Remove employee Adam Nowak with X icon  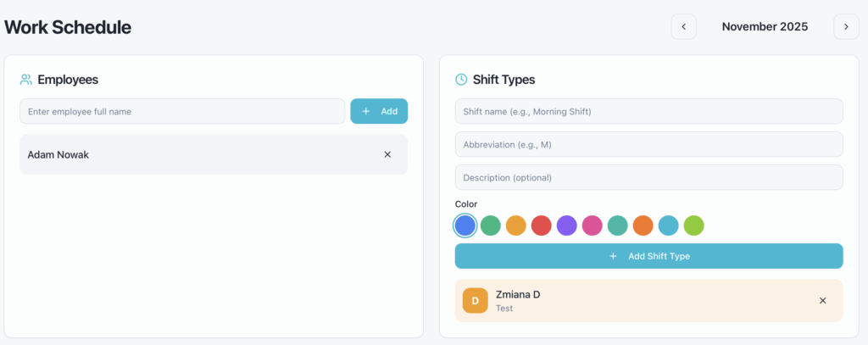pos(387,154)
